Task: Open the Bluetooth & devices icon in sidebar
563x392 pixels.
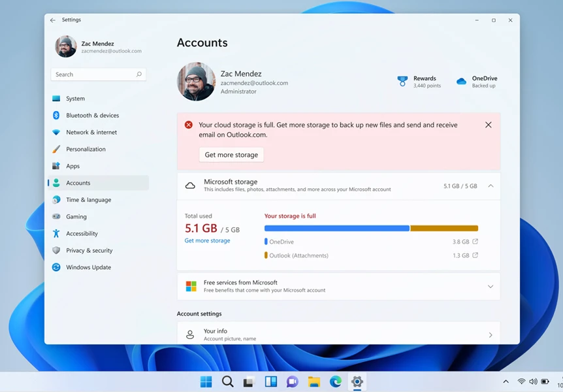Action: click(56, 116)
